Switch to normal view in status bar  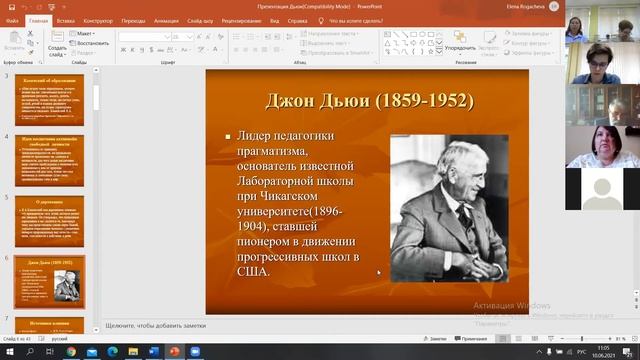pyautogui.click(x=503, y=338)
